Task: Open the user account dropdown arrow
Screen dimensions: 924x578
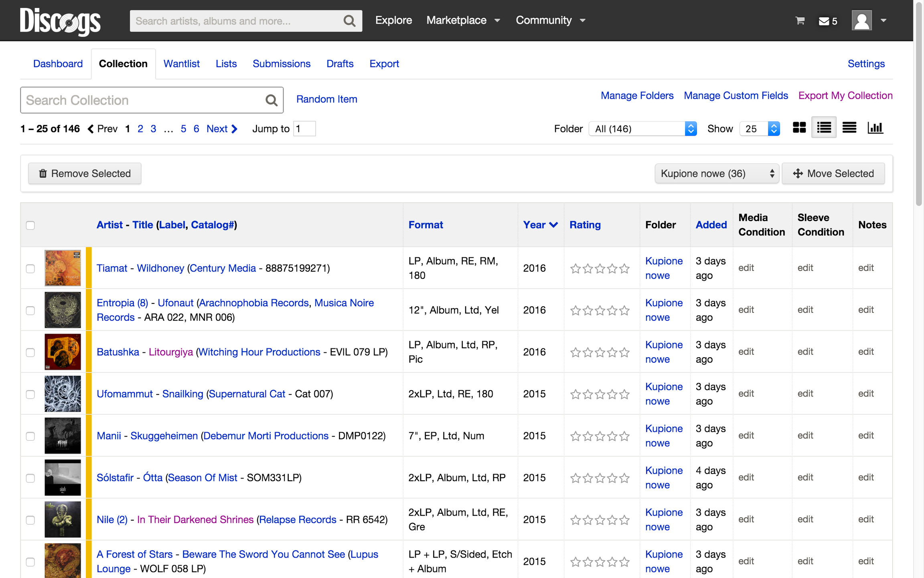Action: tap(883, 20)
